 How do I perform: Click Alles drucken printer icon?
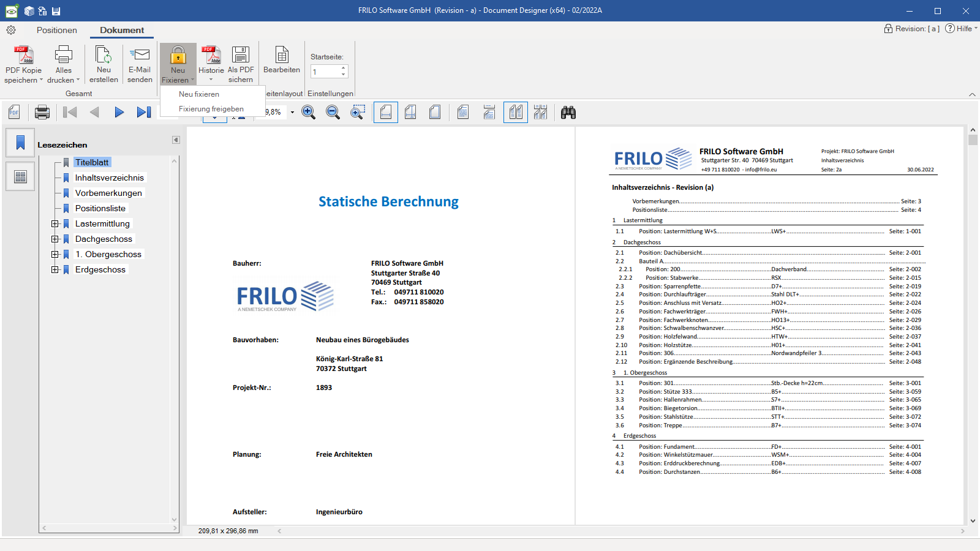click(x=64, y=55)
